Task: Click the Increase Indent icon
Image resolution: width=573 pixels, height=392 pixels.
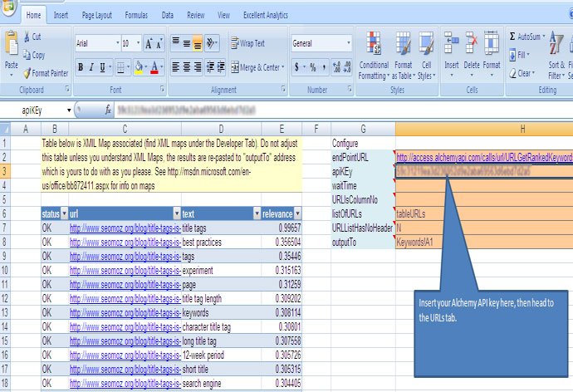Action: (221, 67)
